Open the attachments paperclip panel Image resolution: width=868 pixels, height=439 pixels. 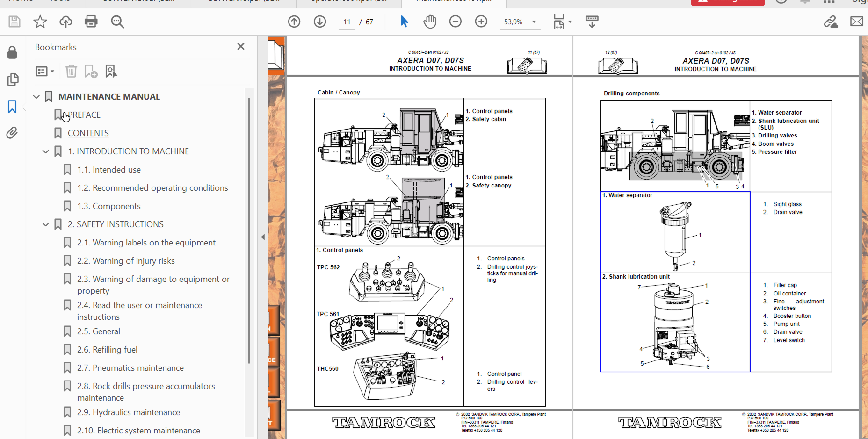click(12, 133)
